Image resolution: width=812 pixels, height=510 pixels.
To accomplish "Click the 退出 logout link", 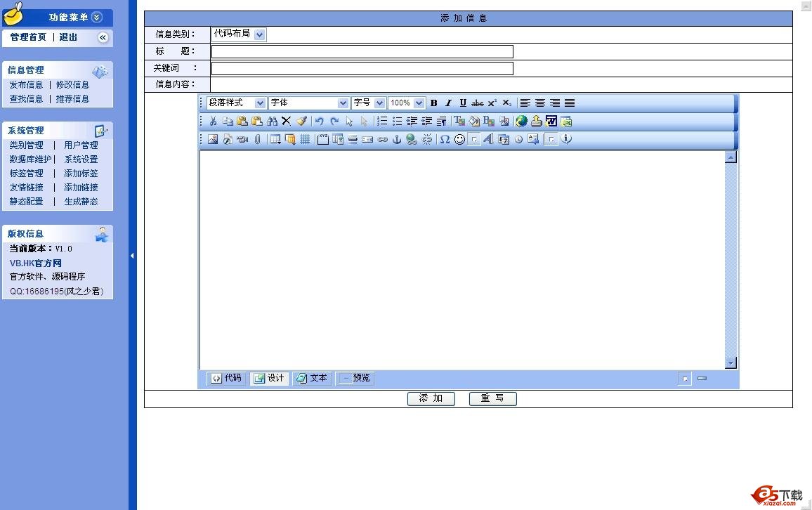I will 68,37.
